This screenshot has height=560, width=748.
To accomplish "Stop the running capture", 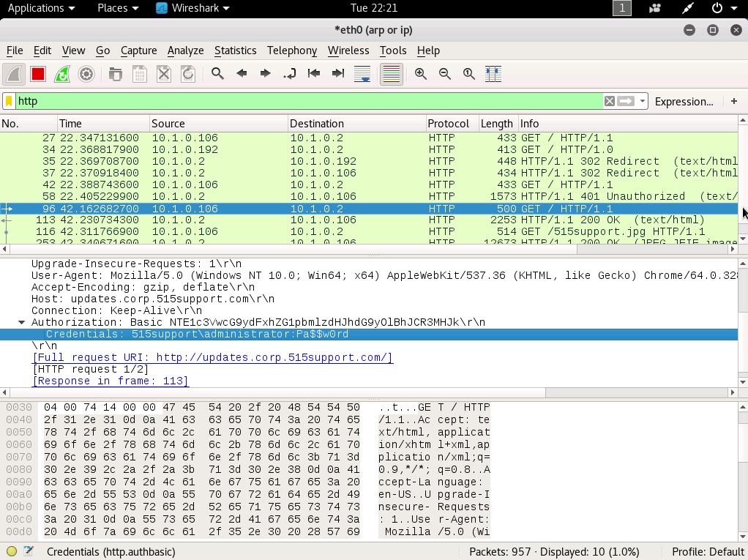I will pos(37,74).
